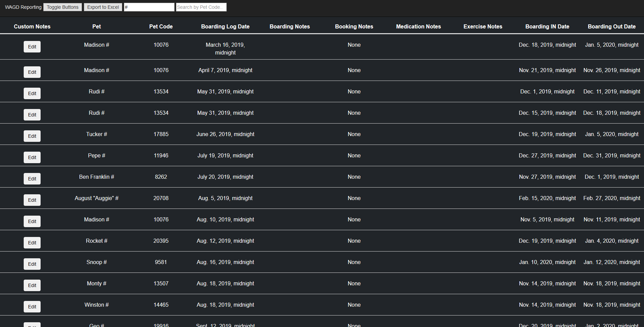This screenshot has height=327, width=644.
Task: Click log date Aug. 12, 2019, midnight
Action: click(x=225, y=241)
